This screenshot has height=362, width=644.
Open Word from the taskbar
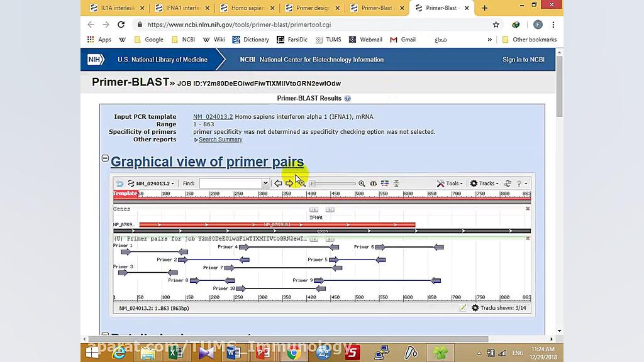234,353
